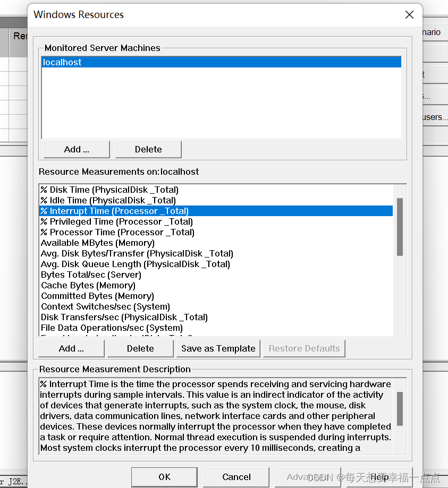Select Context Switches/sec (System) row
448x488 pixels.
click(216, 306)
